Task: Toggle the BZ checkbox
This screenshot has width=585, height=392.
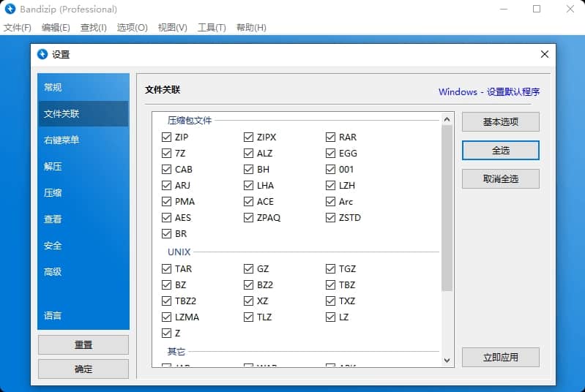Action: click(x=166, y=284)
